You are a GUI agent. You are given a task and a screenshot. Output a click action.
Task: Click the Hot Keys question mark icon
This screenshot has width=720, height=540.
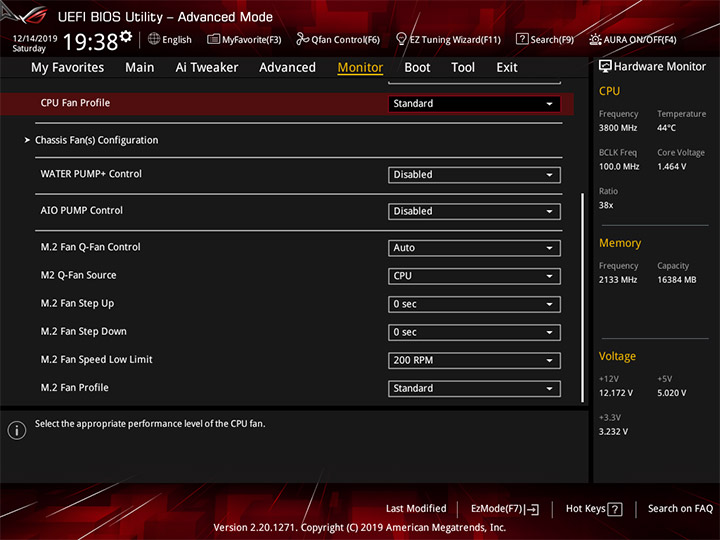pos(614,509)
